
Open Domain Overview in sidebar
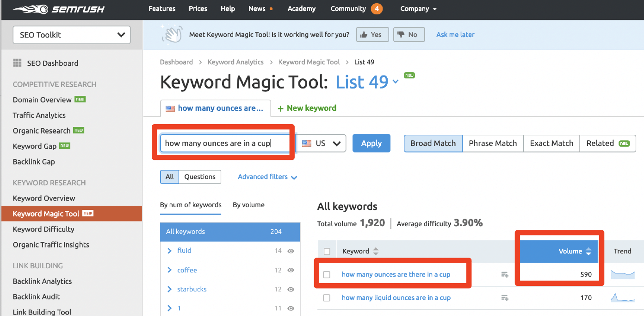(x=42, y=100)
